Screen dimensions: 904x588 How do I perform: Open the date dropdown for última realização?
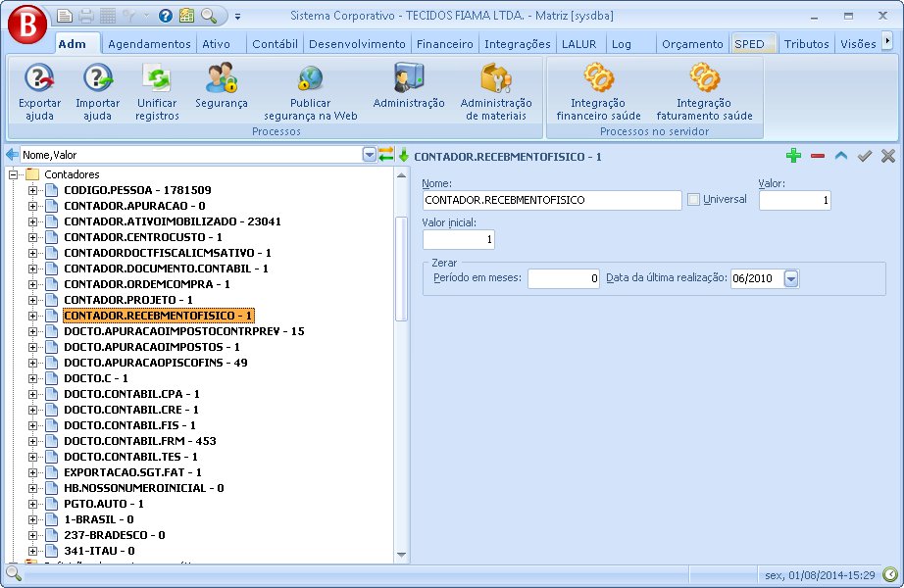pos(791,279)
